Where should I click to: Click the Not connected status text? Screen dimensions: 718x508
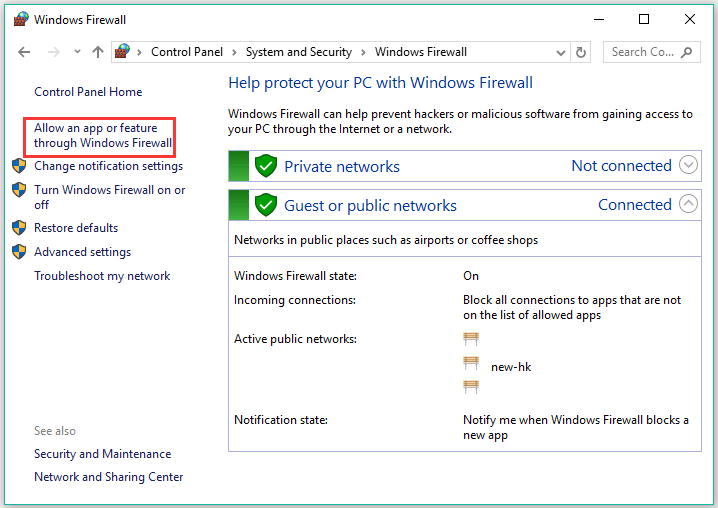point(621,165)
